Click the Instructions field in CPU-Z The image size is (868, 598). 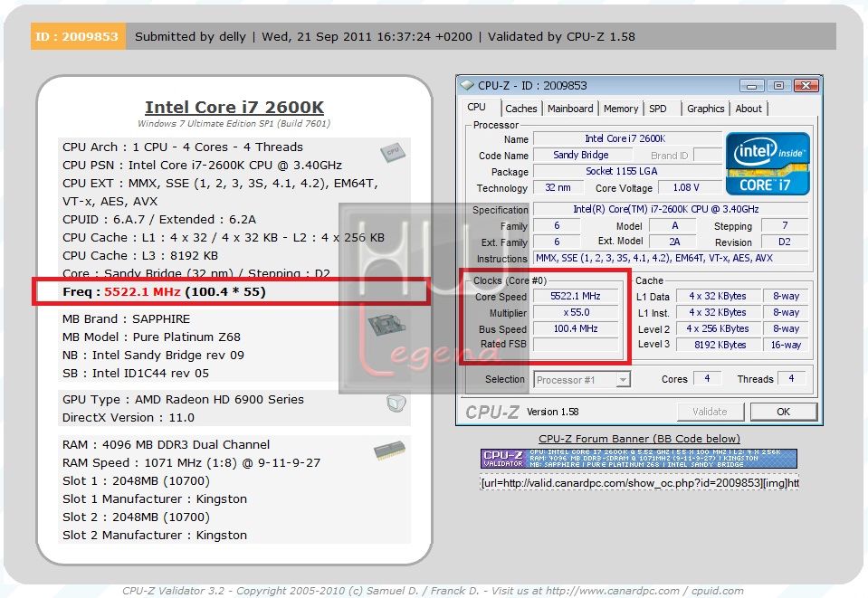tap(671, 258)
